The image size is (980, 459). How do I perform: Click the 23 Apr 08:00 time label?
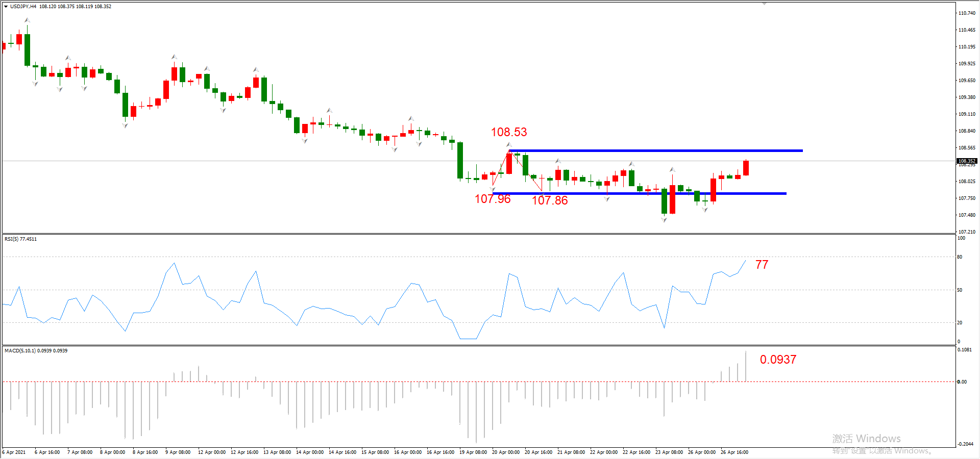pyautogui.click(x=669, y=452)
